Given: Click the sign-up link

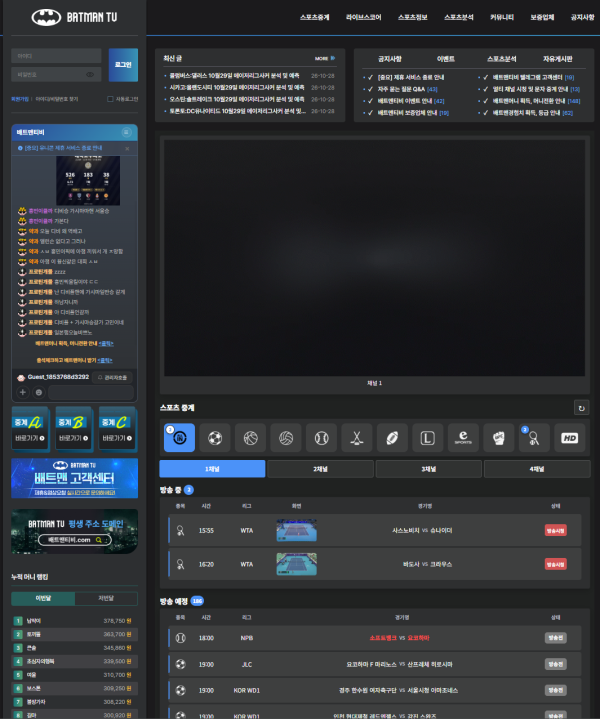Looking at the screenshot, I should (20, 99).
